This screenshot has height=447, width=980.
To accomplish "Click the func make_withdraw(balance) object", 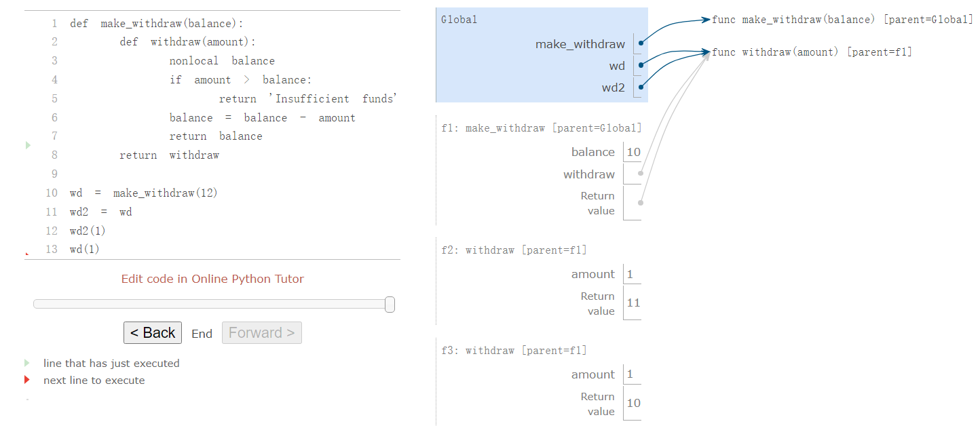I will pyautogui.click(x=842, y=20).
